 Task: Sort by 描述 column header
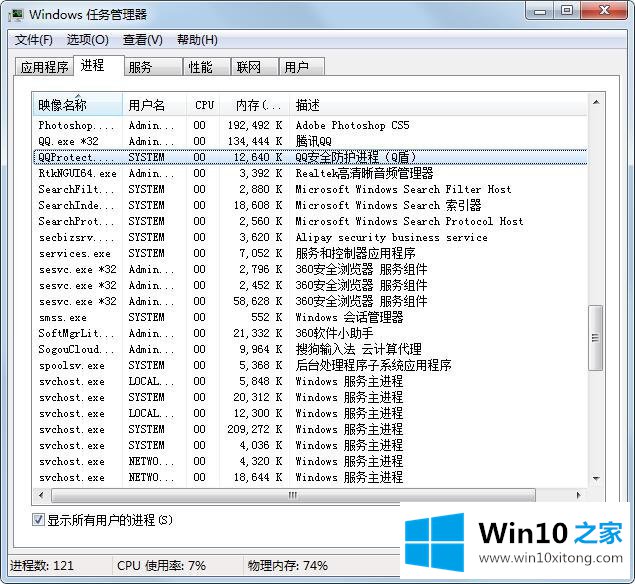click(x=438, y=105)
